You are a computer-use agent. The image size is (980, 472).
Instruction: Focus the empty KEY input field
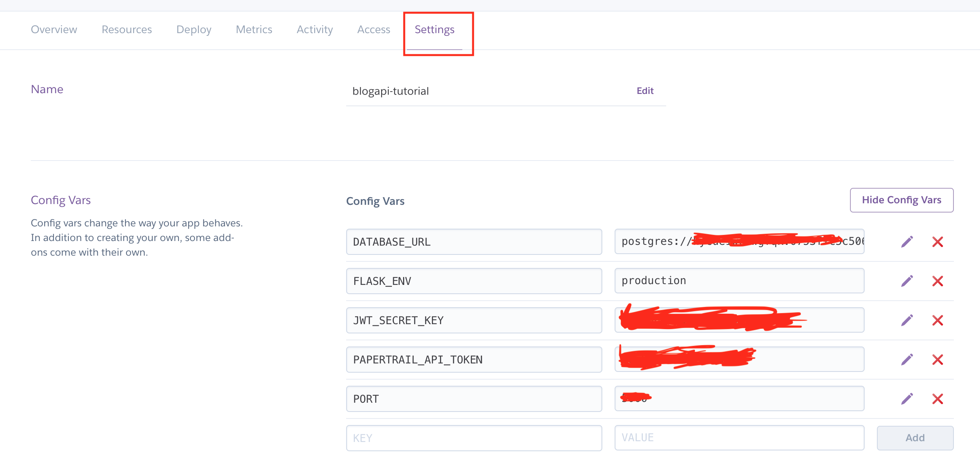pos(474,438)
